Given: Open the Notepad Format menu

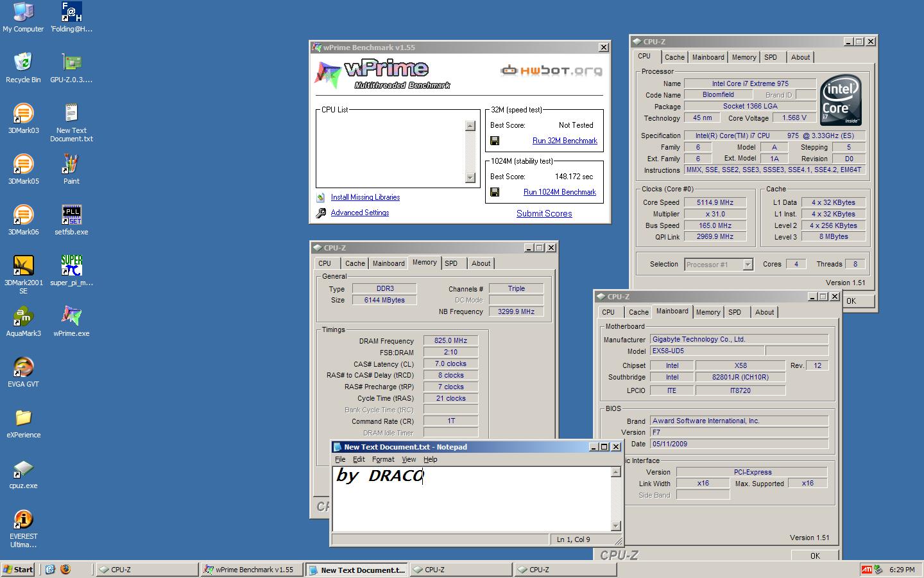Looking at the screenshot, I should pos(383,459).
